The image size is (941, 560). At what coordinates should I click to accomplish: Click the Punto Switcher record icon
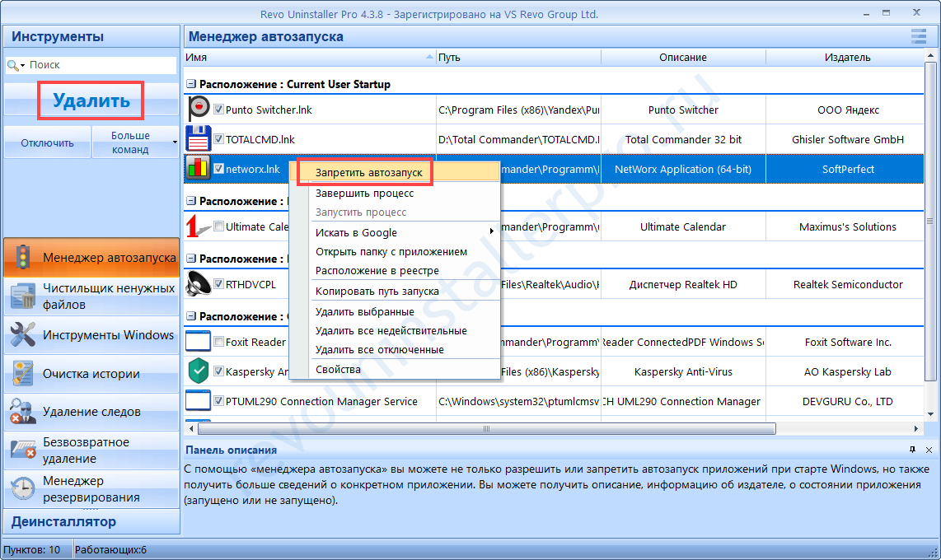click(x=198, y=110)
